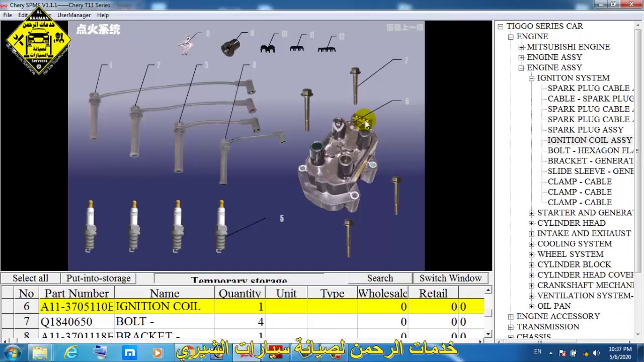This screenshot has height=362, width=644.
Task: Click the parts table scroll up arrow
Action: tap(488, 291)
